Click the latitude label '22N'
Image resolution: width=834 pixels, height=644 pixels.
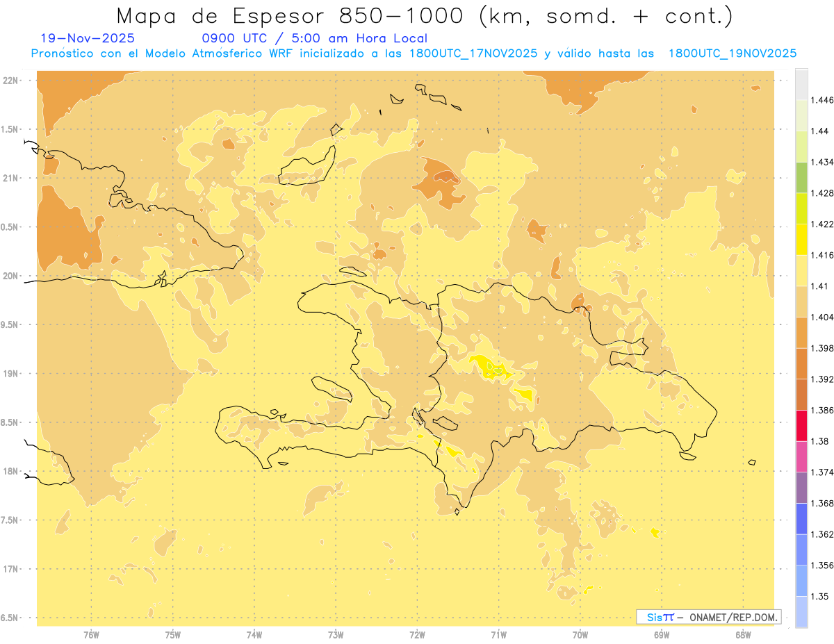coord(11,80)
